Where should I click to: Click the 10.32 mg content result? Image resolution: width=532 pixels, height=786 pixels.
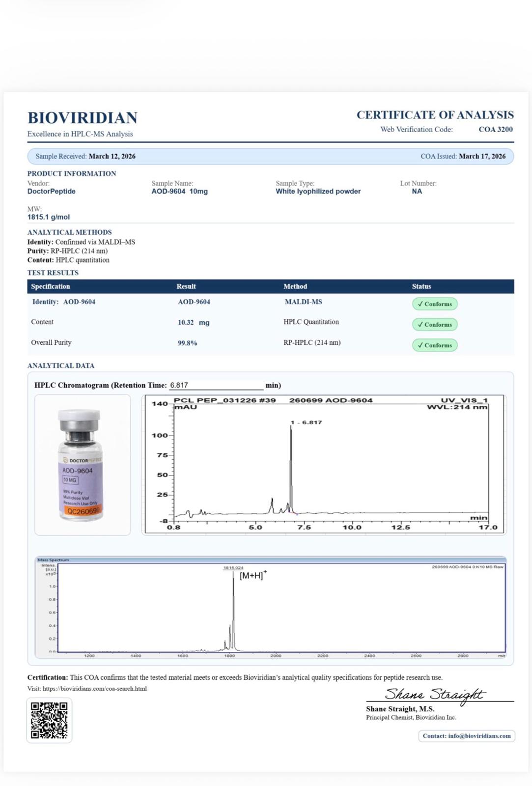193,322
